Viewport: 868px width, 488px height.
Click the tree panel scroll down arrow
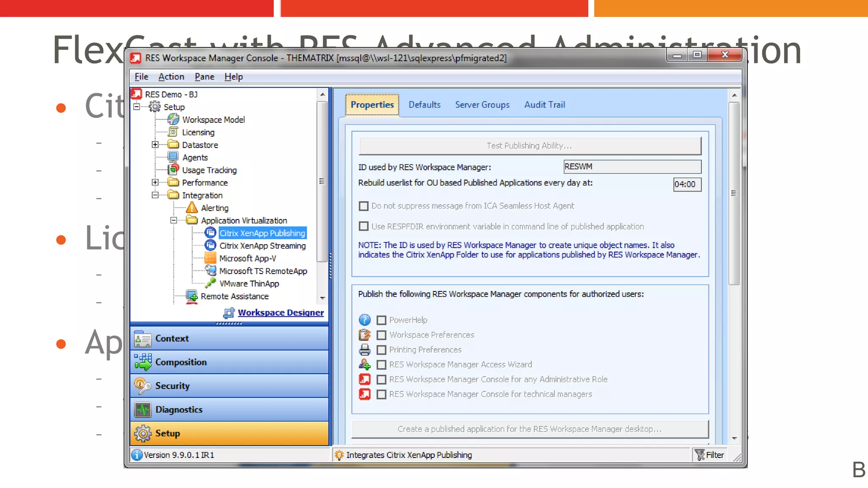pyautogui.click(x=323, y=298)
